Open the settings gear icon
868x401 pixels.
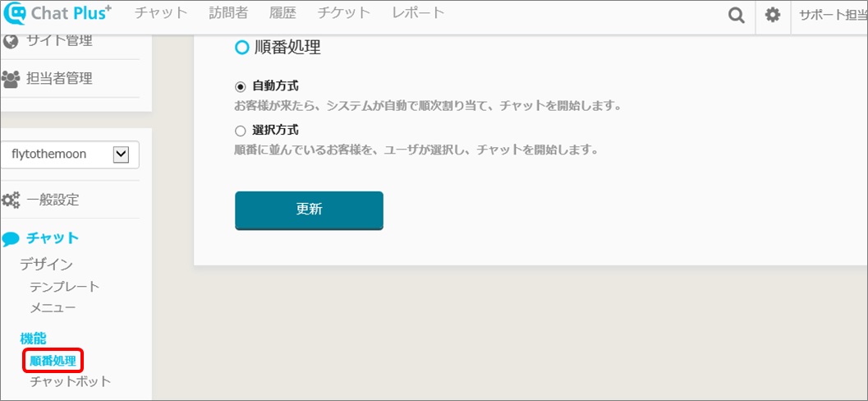click(773, 15)
